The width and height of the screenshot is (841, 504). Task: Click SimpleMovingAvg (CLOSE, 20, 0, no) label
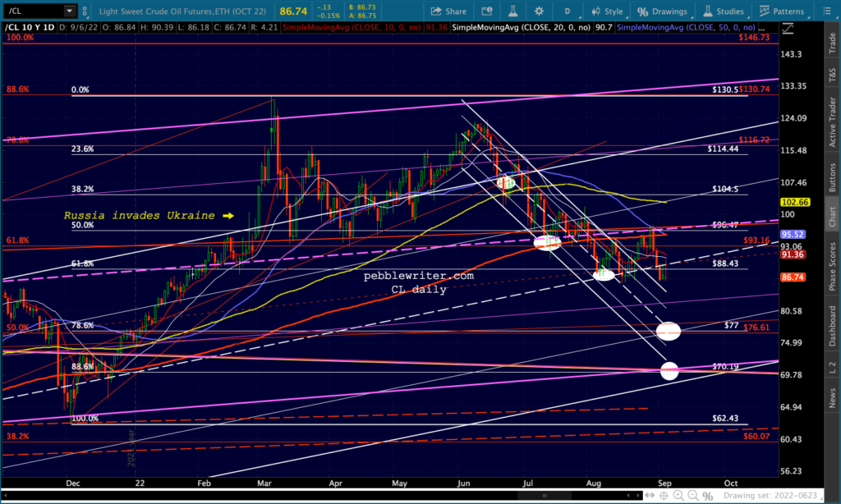521,27
